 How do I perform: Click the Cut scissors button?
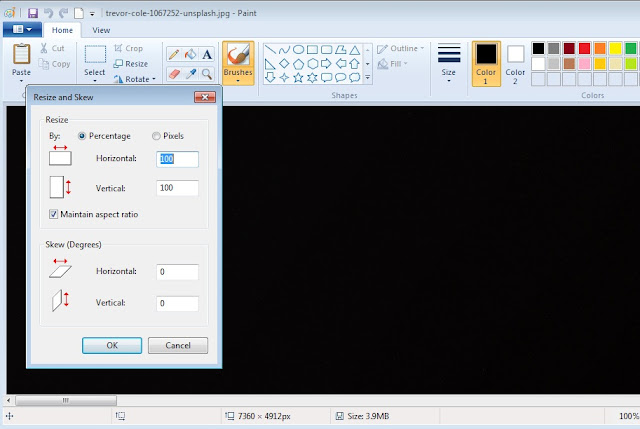click(52, 48)
